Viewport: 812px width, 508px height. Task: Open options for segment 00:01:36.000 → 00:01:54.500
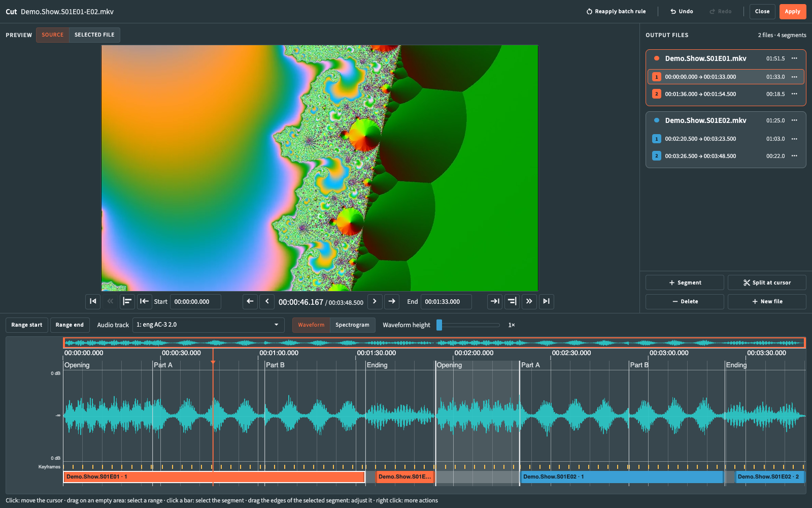794,94
